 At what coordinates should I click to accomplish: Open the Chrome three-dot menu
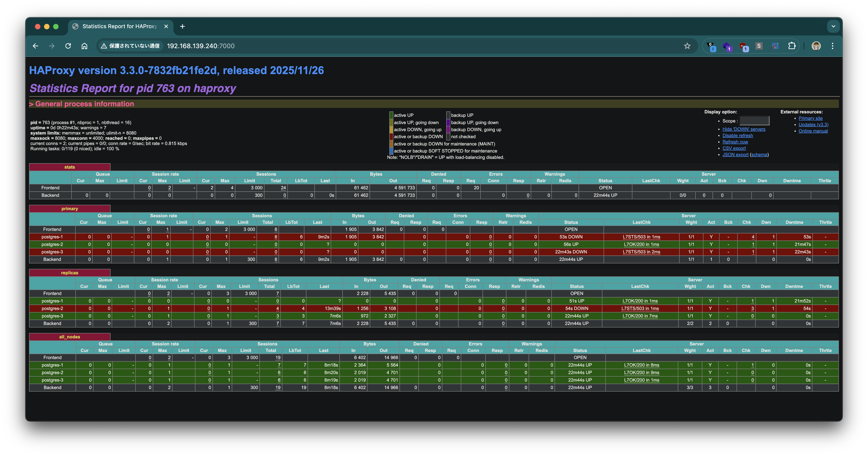coord(832,46)
